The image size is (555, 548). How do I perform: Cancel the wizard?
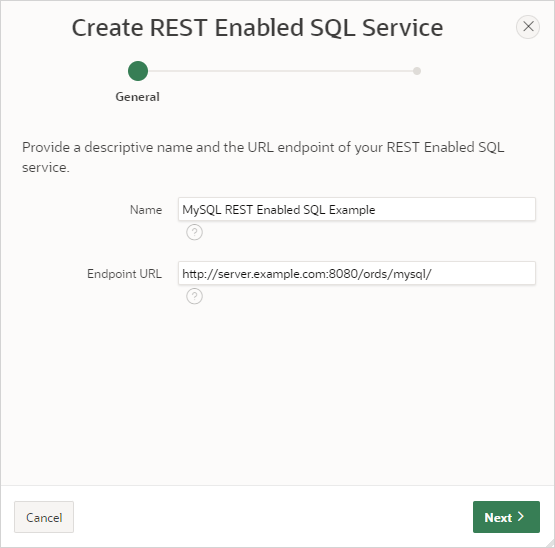[44, 517]
